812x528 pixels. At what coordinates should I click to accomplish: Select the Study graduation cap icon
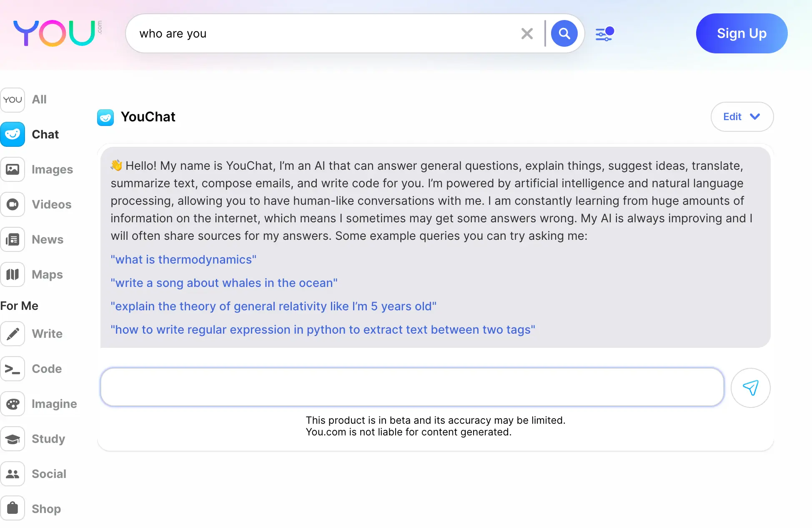pyautogui.click(x=13, y=439)
